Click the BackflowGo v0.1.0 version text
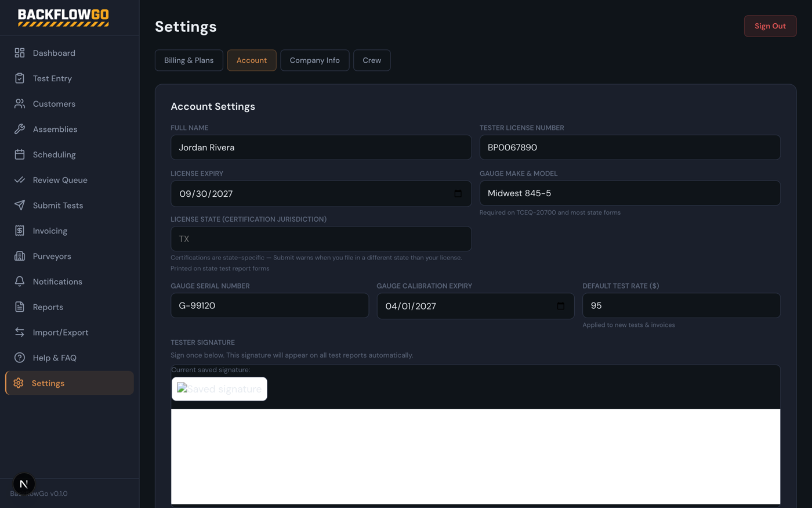 point(39,493)
